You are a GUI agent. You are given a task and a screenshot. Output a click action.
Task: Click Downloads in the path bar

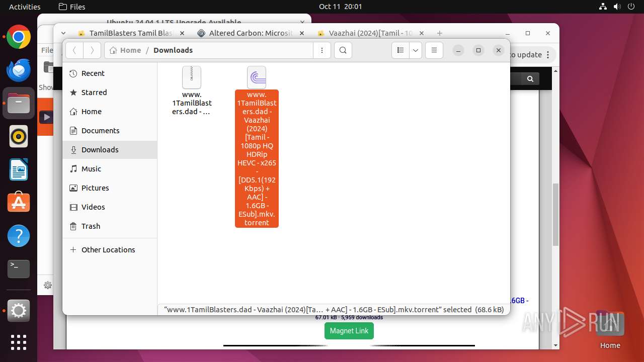pyautogui.click(x=173, y=50)
